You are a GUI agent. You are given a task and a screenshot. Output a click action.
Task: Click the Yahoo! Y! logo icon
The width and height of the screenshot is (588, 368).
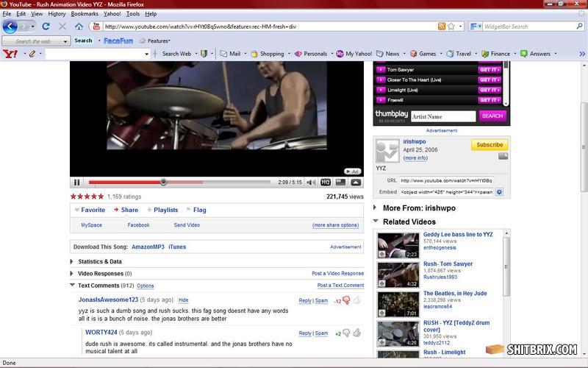point(10,54)
